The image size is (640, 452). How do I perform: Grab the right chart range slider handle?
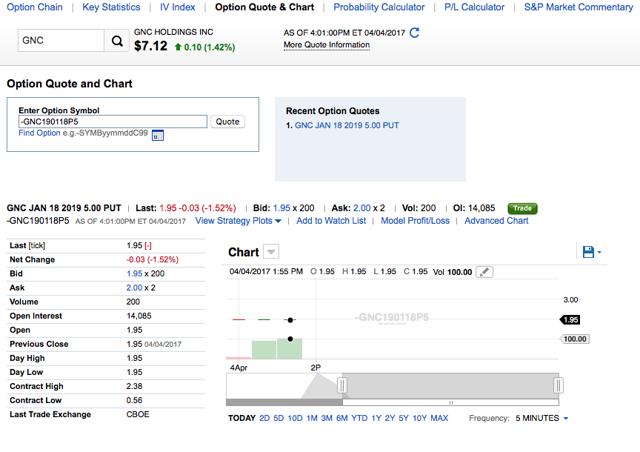coord(558,385)
